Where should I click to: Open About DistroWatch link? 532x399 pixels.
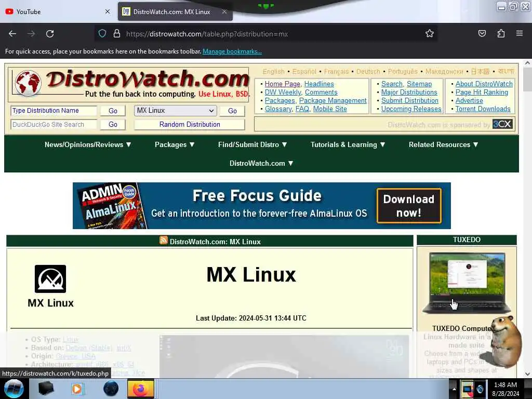484,84
